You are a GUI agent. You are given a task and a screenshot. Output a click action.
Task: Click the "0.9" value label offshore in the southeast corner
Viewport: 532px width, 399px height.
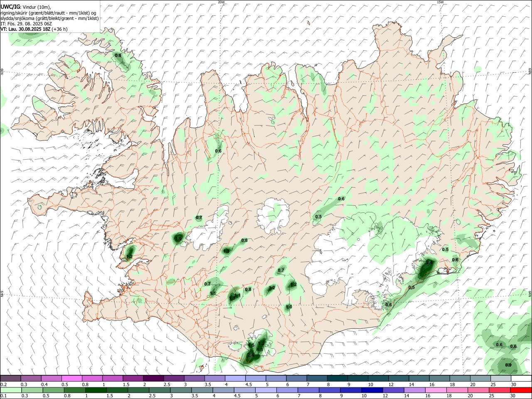coord(508,365)
